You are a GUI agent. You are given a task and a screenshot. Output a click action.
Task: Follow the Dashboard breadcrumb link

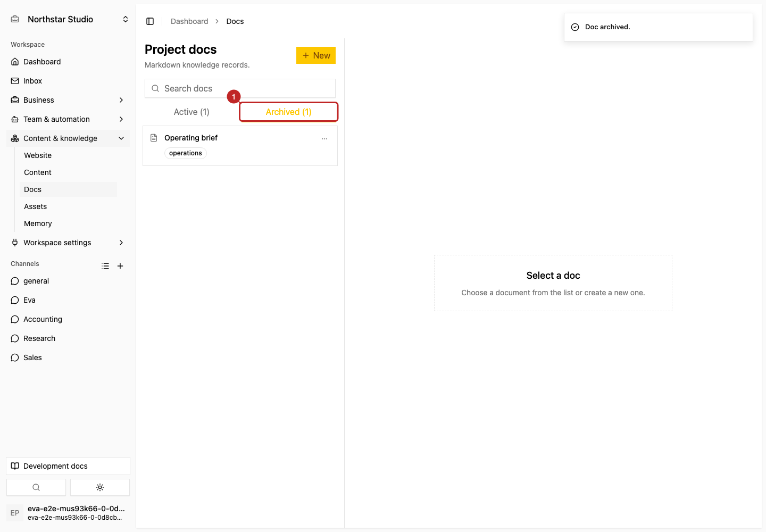click(x=189, y=21)
